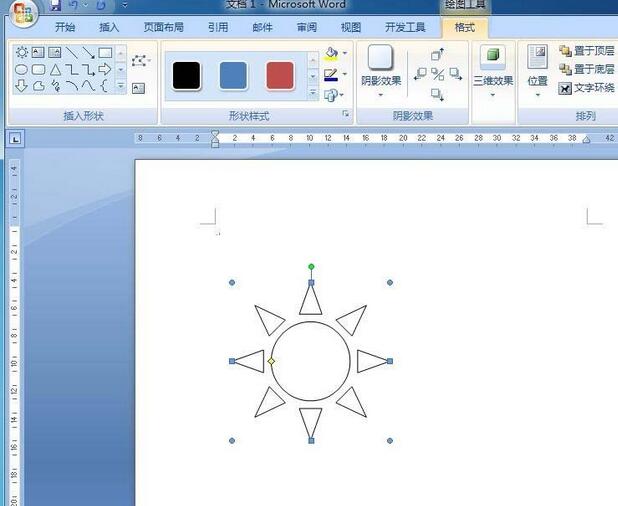The image size is (618, 506).
Task: Open the Shape Styles dialog launcher
Action: click(346, 114)
